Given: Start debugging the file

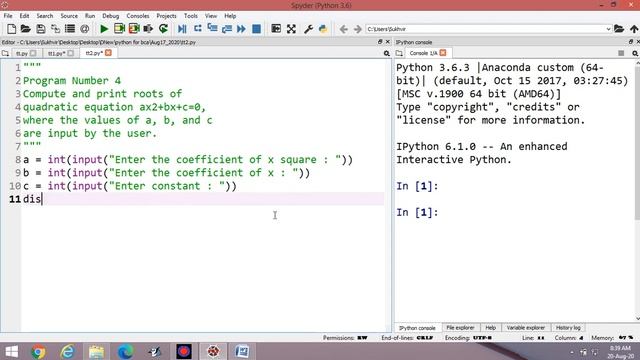Looking at the screenshot, I should click(x=182, y=29).
